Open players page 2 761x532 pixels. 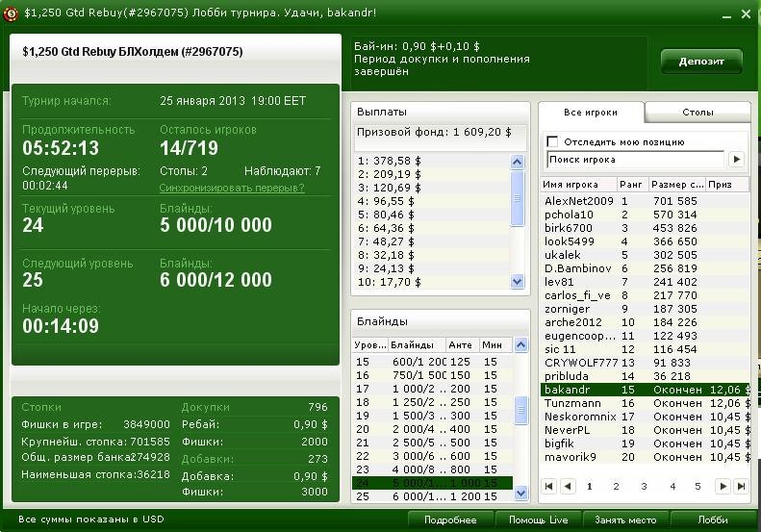616,486
